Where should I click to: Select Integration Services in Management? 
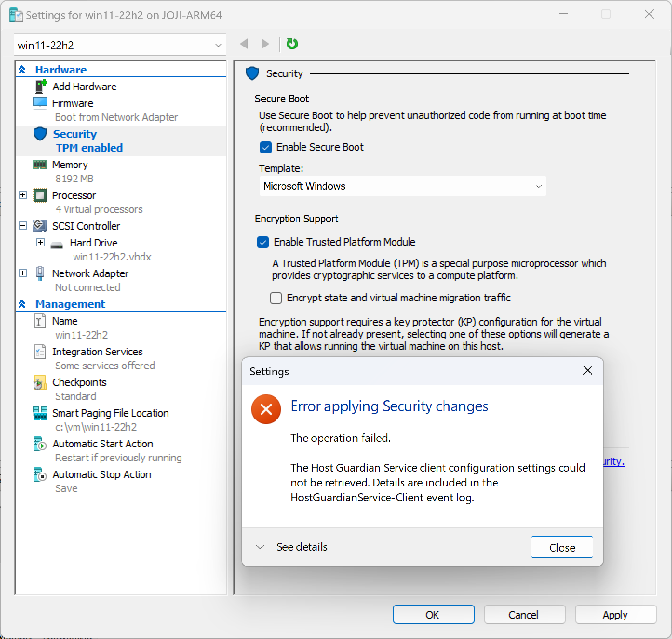pos(97,352)
